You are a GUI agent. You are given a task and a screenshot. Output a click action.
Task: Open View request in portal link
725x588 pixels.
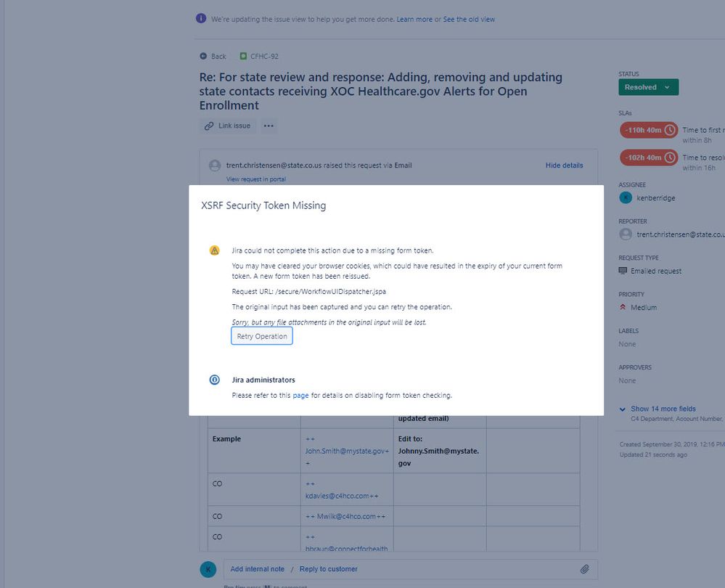coord(256,179)
